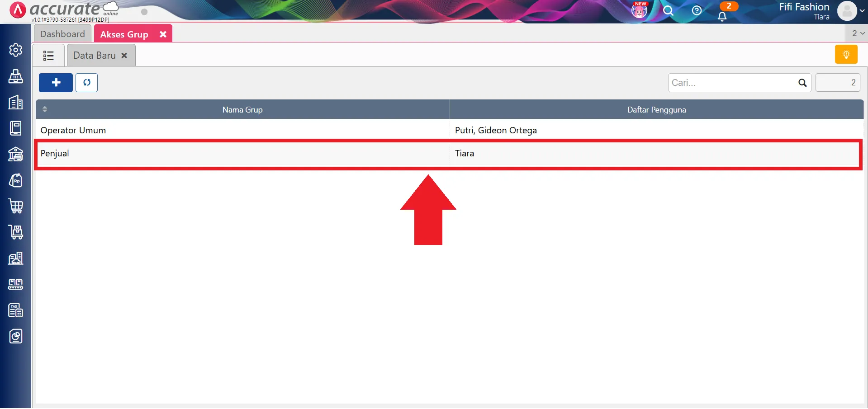
Task: Click the Daftar Pengguna column header
Action: pyautogui.click(x=656, y=110)
